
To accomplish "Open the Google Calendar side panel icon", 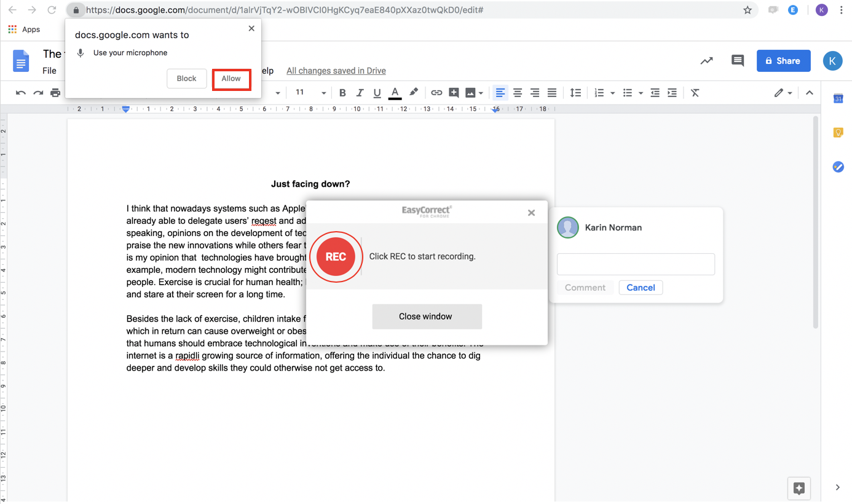I will click(838, 98).
